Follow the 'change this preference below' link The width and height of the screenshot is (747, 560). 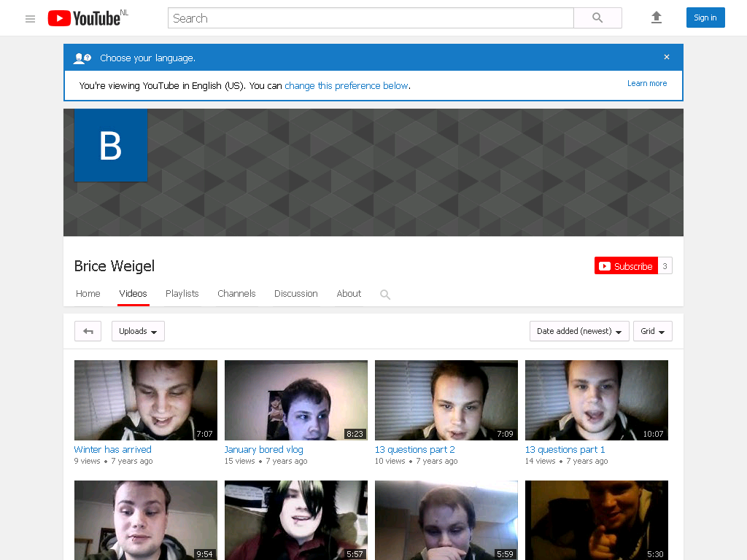tap(347, 86)
